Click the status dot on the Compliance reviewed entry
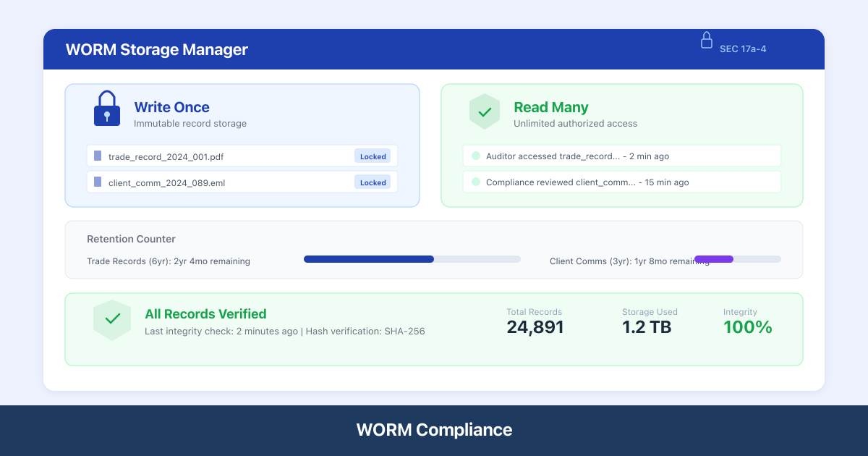 click(x=475, y=182)
